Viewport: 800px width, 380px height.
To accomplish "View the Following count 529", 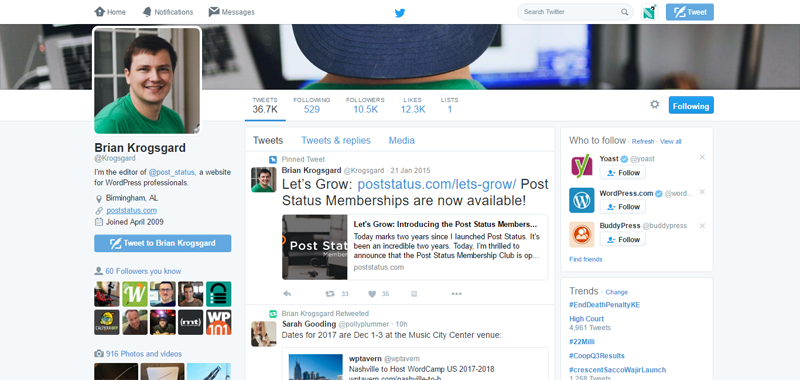I will [x=312, y=105].
